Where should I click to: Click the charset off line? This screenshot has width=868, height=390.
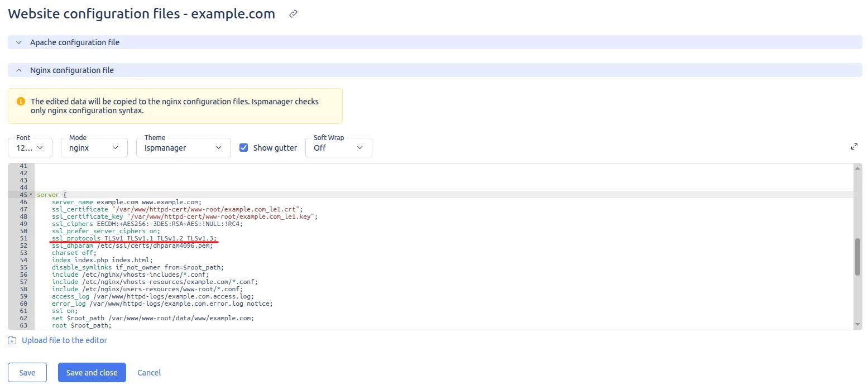tap(74, 253)
